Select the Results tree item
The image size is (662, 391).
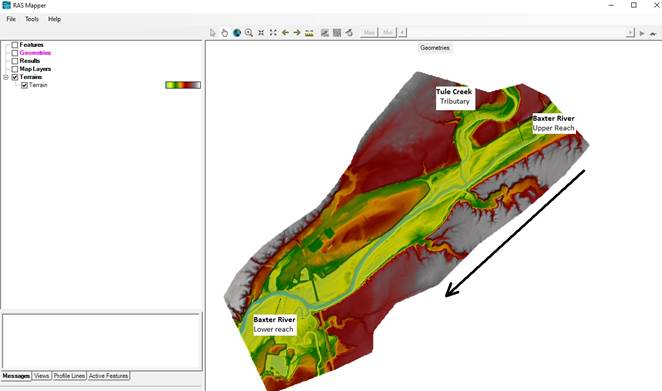(30, 61)
